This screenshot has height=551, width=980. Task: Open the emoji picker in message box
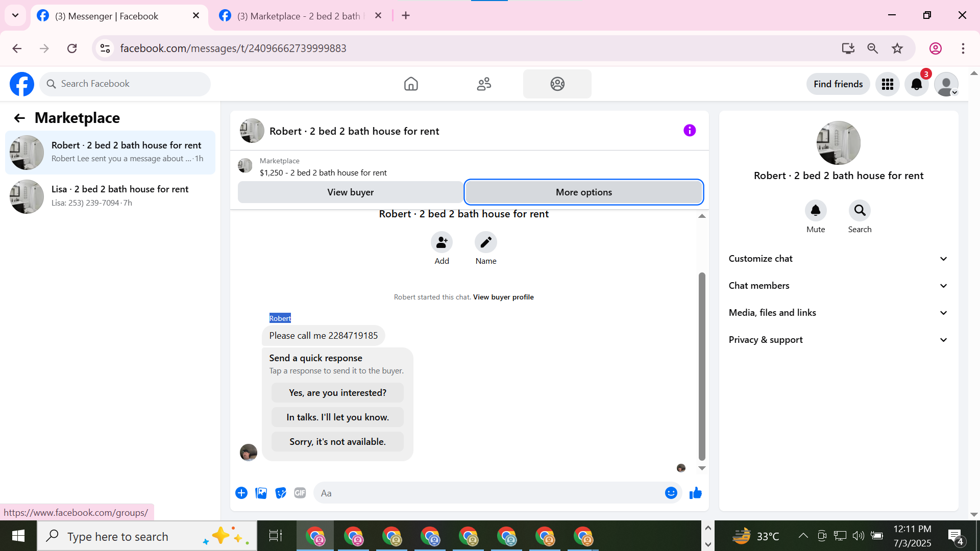tap(671, 493)
